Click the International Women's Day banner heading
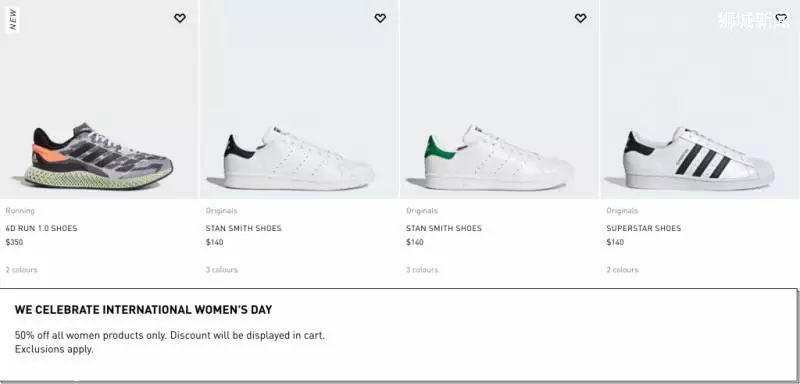Image resolution: width=800 pixels, height=384 pixels. pyautogui.click(x=143, y=310)
